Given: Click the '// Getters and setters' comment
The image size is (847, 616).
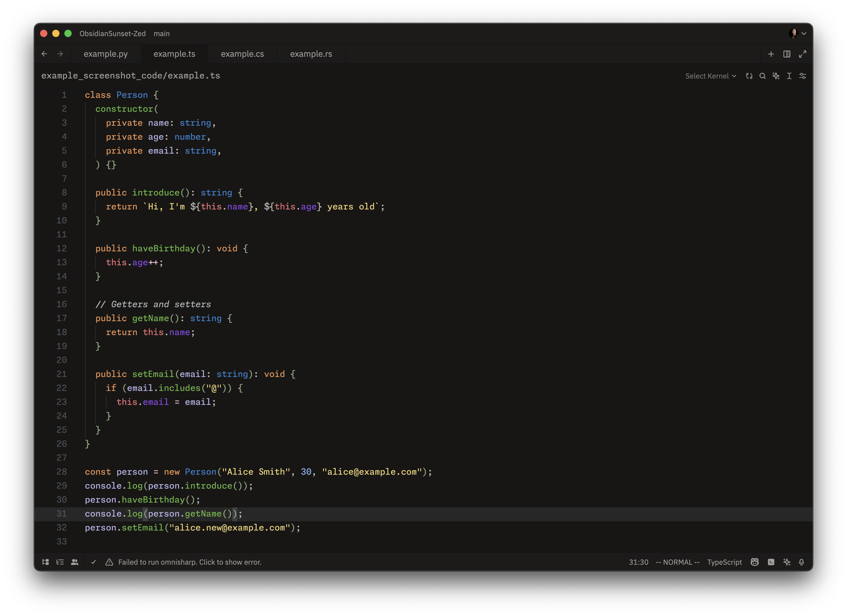Looking at the screenshot, I should pyautogui.click(x=153, y=304).
